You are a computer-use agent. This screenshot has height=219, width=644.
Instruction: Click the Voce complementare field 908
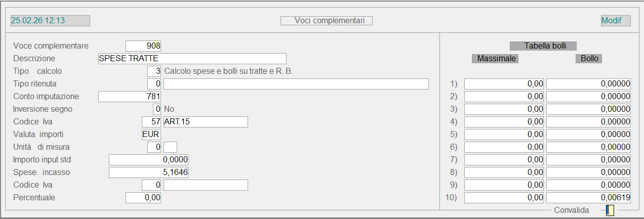143,46
